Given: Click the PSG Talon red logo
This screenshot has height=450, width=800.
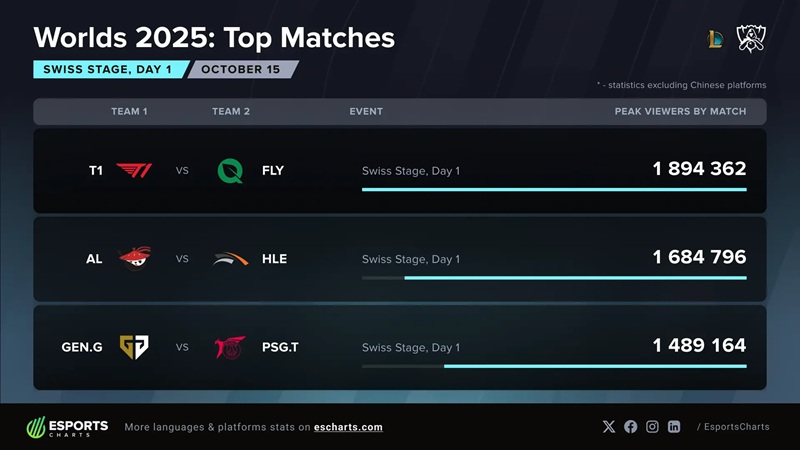Looking at the screenshot, I should point(230,347).
